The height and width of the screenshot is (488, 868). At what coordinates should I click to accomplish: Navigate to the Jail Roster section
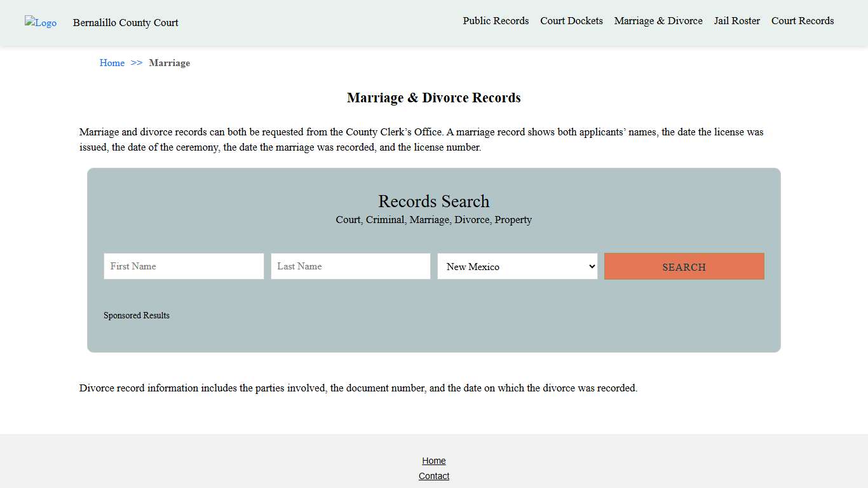coord(736,20)
